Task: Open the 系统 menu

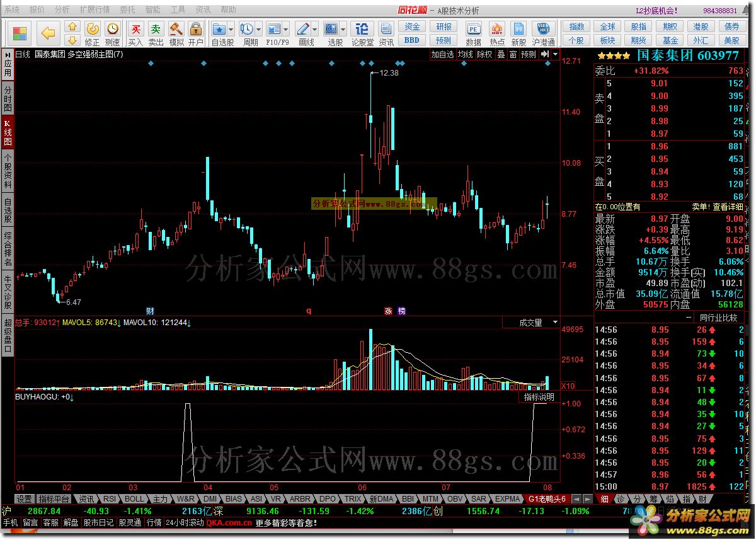Action: [x=12, y=10]
